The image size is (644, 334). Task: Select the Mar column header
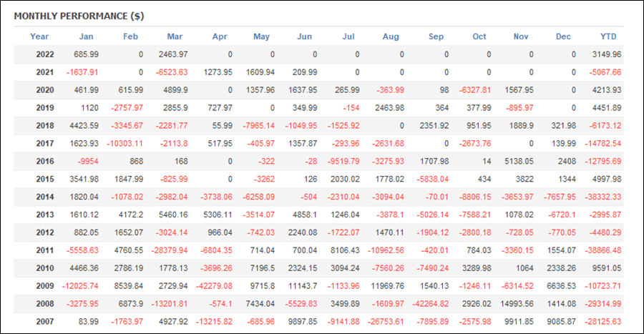pyautogui.click(x=175, y=36)
